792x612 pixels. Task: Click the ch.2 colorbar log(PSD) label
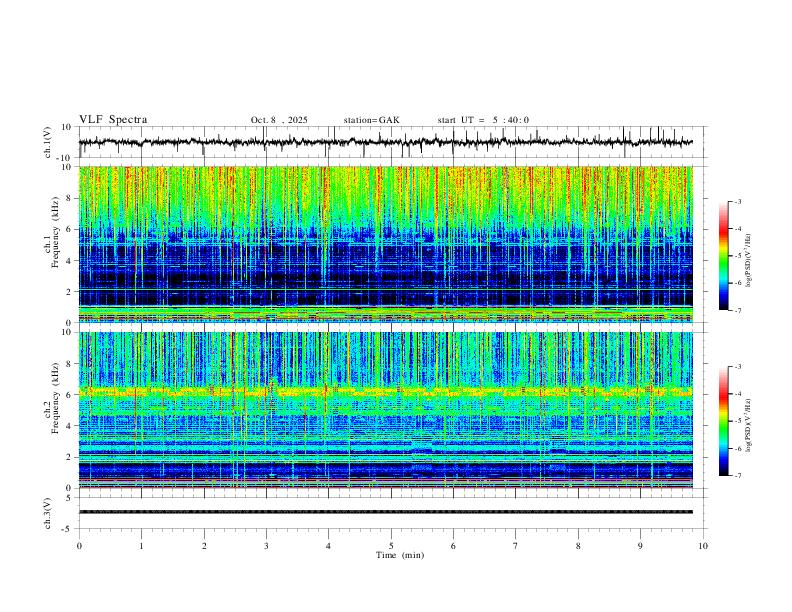coord(749,426)
